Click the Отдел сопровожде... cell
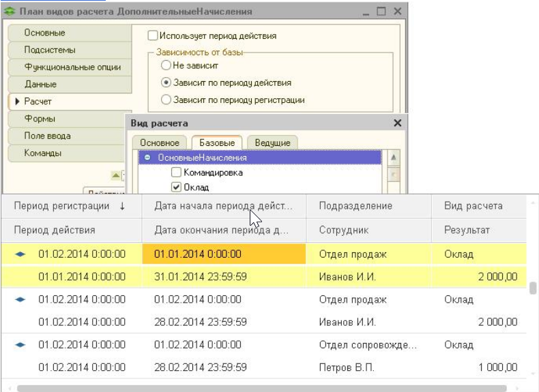This screenshot has height=392, width=539. point(368,344)
